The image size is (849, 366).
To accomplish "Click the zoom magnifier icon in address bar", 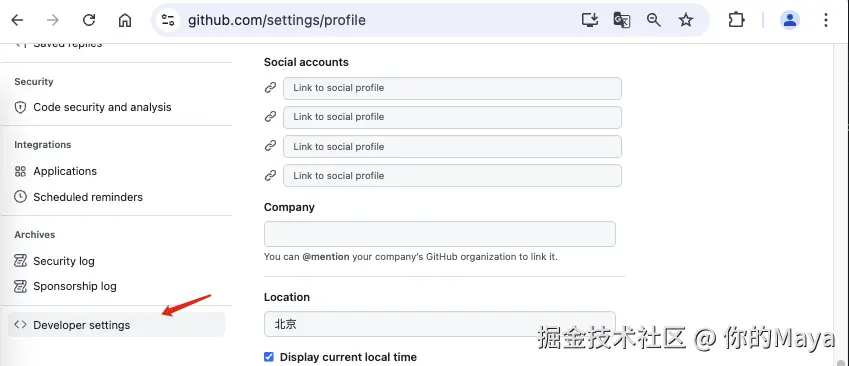I will coord(654,21).
